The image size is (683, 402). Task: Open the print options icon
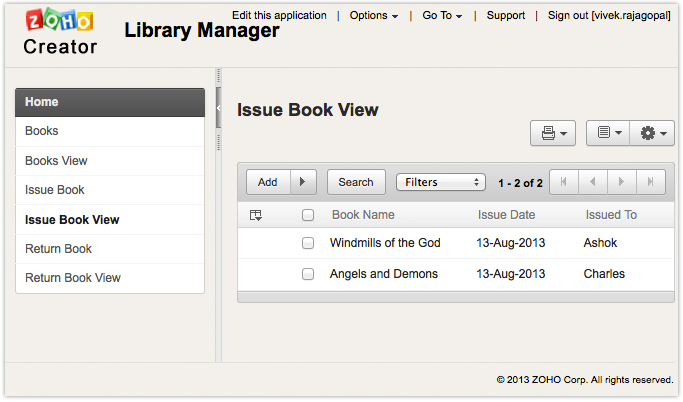click(553, 133)
